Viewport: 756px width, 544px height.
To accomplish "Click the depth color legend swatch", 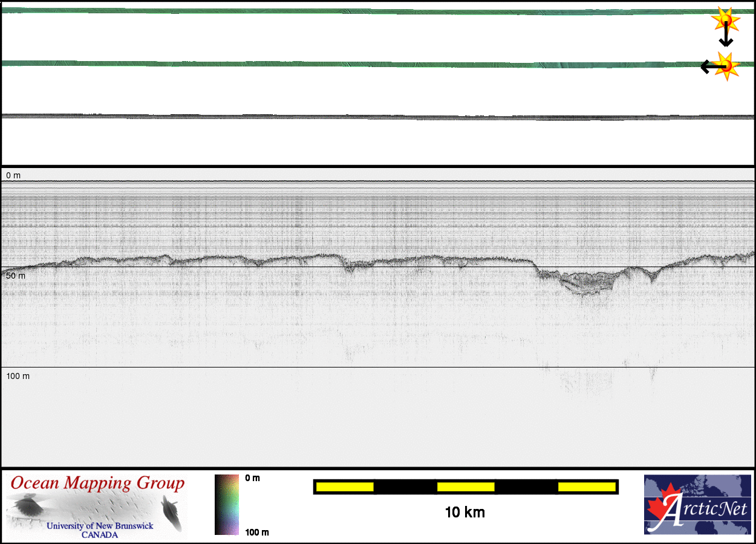I will click(x=226, y=505).
